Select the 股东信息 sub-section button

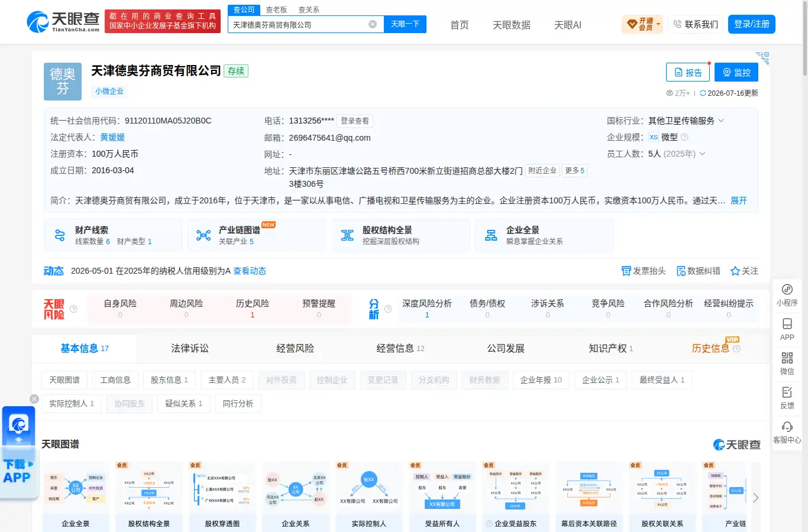pos(169,380)
